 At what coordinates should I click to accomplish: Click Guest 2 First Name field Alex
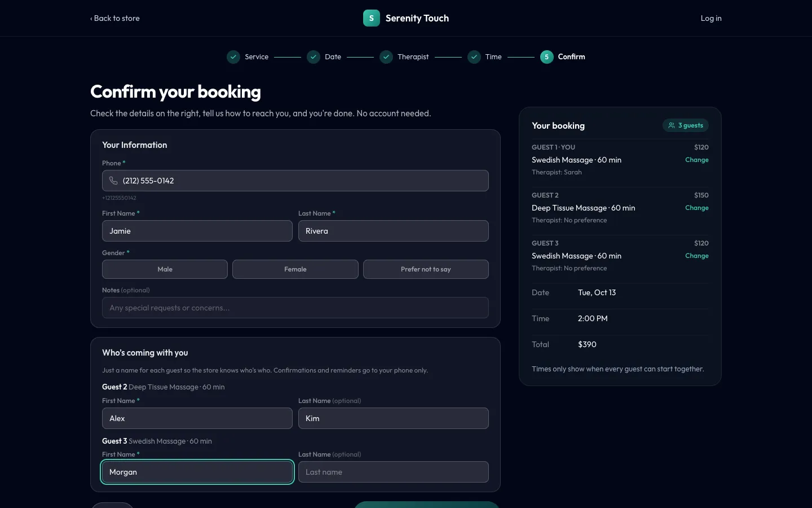click(197, 418)
